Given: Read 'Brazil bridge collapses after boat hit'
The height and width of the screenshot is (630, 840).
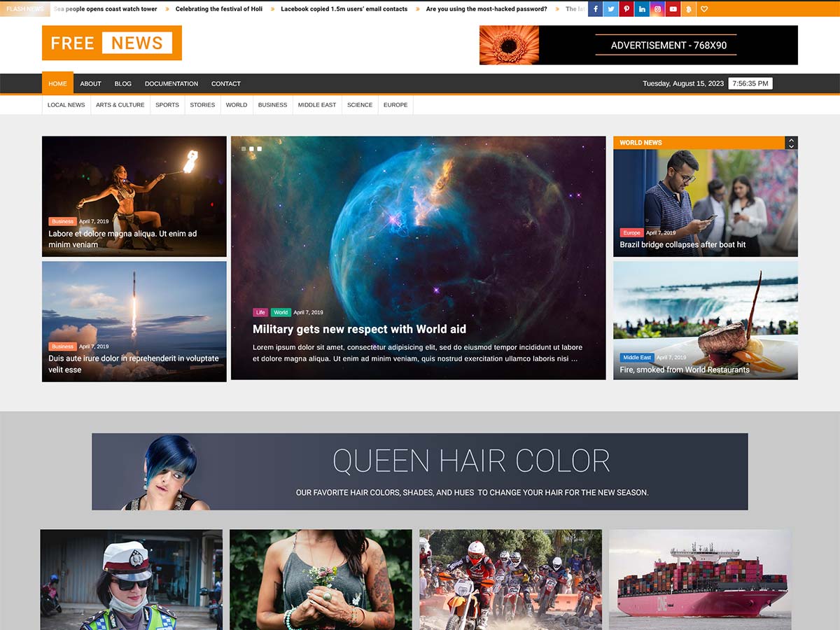Looking at the screenshot, I should (x=682, y=245).
